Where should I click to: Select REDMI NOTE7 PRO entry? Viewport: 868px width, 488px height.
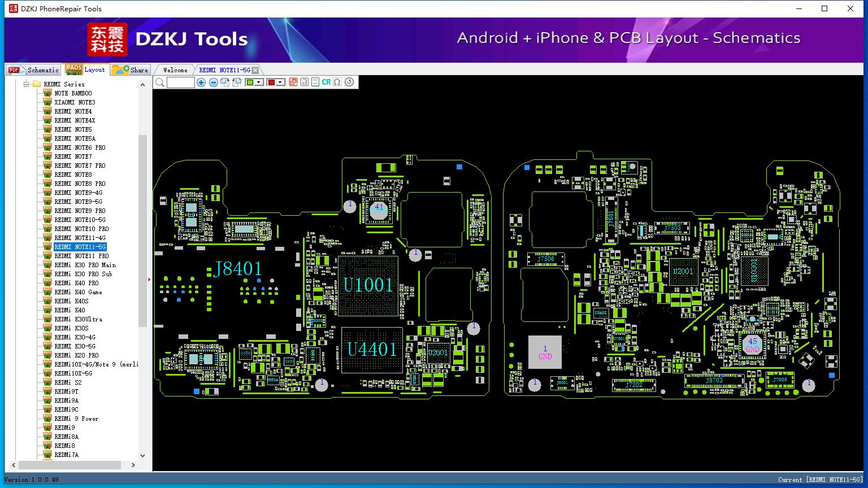coord(80,165)
